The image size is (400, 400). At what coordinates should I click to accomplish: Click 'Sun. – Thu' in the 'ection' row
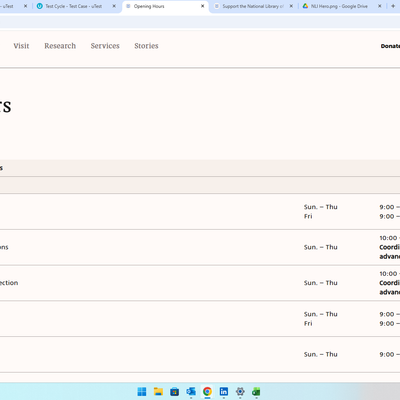[321, 283]
